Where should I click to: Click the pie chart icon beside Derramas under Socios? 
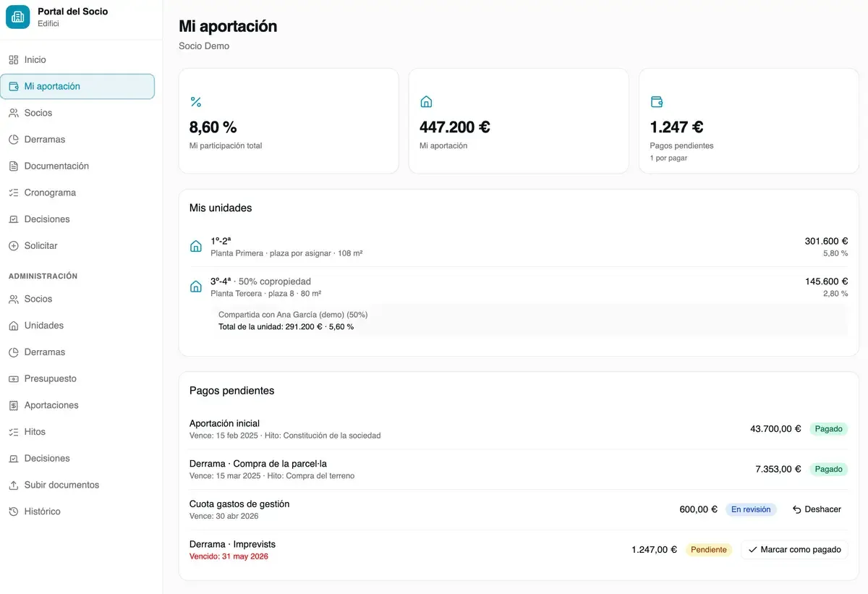tap(13, 140)
